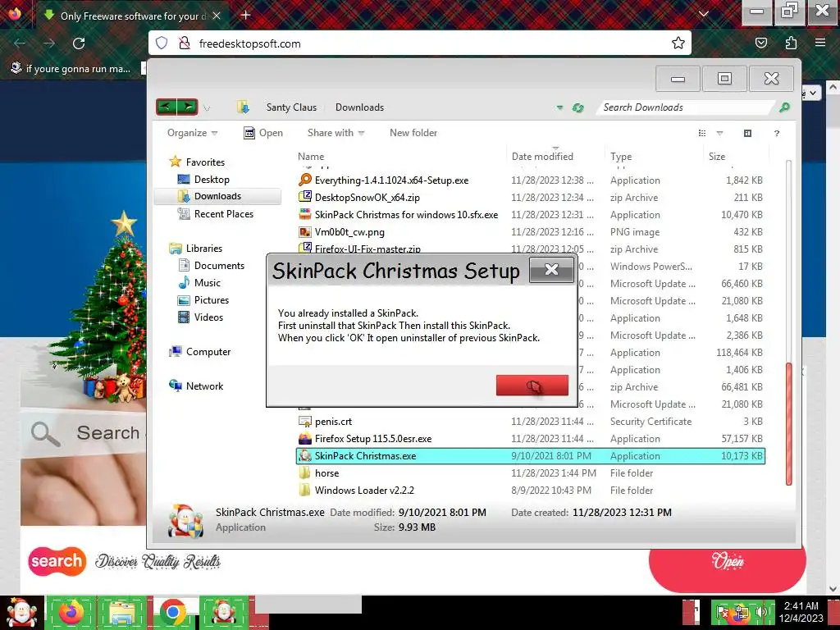Click the Open button on webpage ad
Viewport: 840px width, 630px height.
(728, 560)
